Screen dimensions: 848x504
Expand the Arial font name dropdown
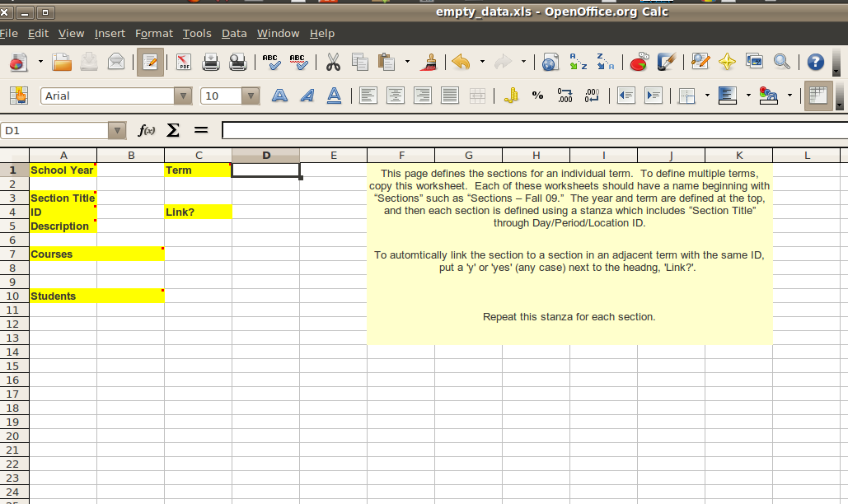coord(183,96)
